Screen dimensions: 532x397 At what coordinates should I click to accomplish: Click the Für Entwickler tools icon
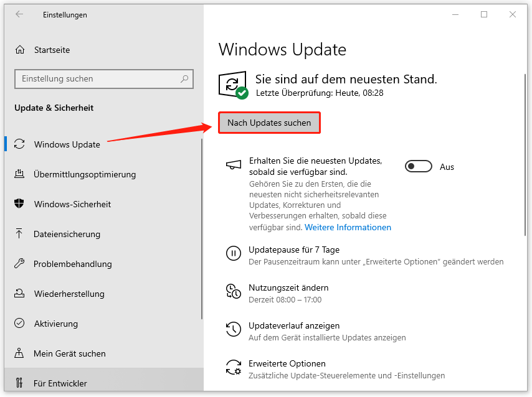tap(19, 383)
